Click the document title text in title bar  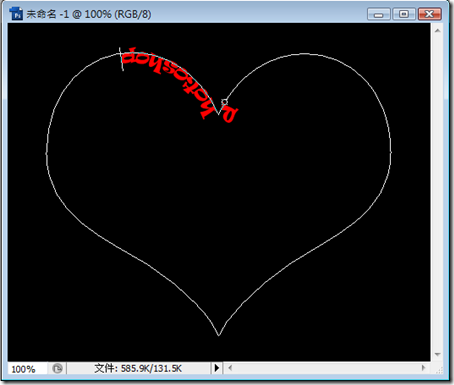[88, 14]
